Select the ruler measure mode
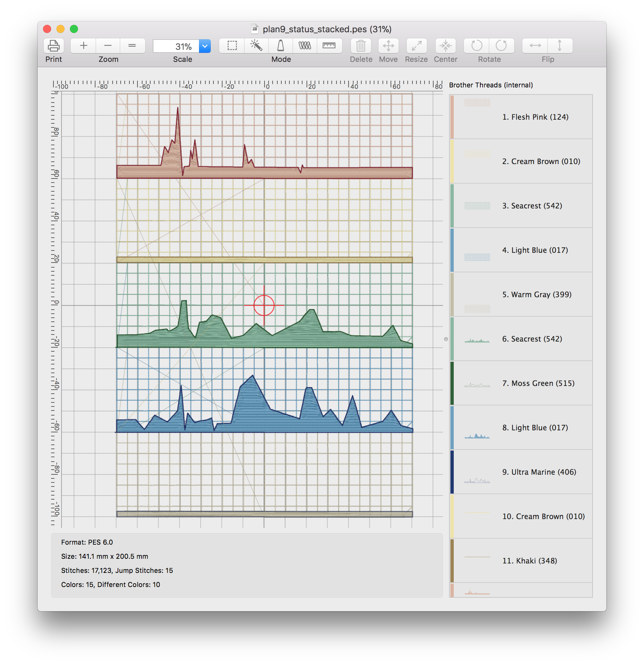This screenshot has width=644, height=665. (x=329, y=46)
